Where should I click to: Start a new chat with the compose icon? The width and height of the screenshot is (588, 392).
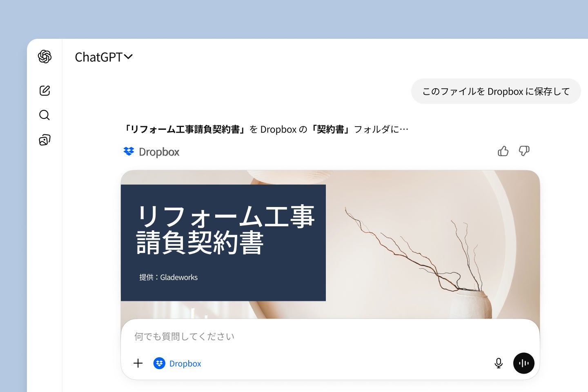pos(45,90)
